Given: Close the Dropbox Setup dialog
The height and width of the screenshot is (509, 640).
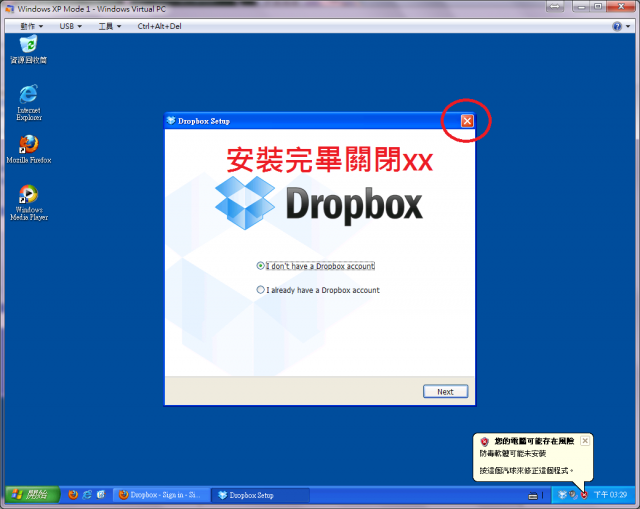Looking at the screenshot, I should click(x=467, y=121).
